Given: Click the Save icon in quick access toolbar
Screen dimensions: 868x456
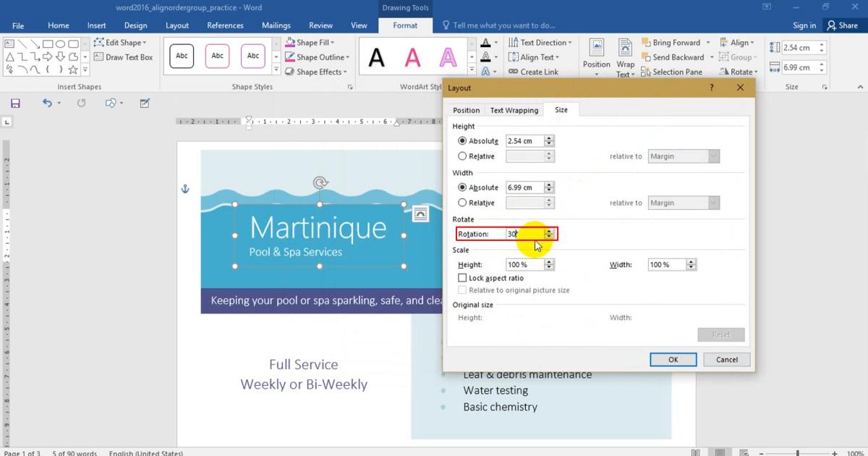Looking at the screenshot, I should [x=15, y=104].
